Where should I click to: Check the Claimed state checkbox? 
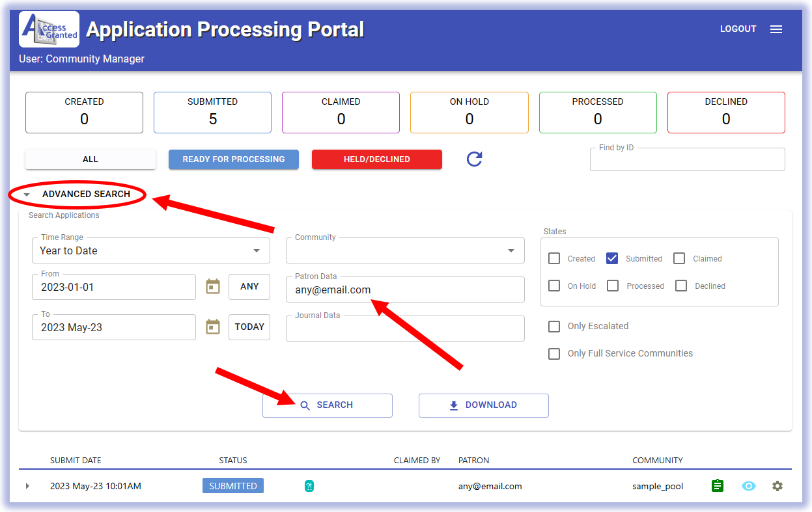click(x=679, y=258)
